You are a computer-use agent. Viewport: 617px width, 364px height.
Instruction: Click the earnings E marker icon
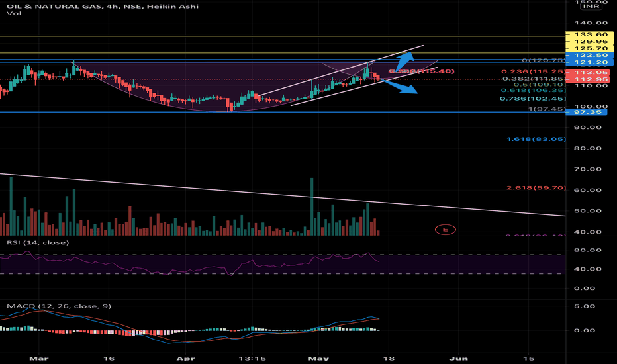(x=445, y=230)
